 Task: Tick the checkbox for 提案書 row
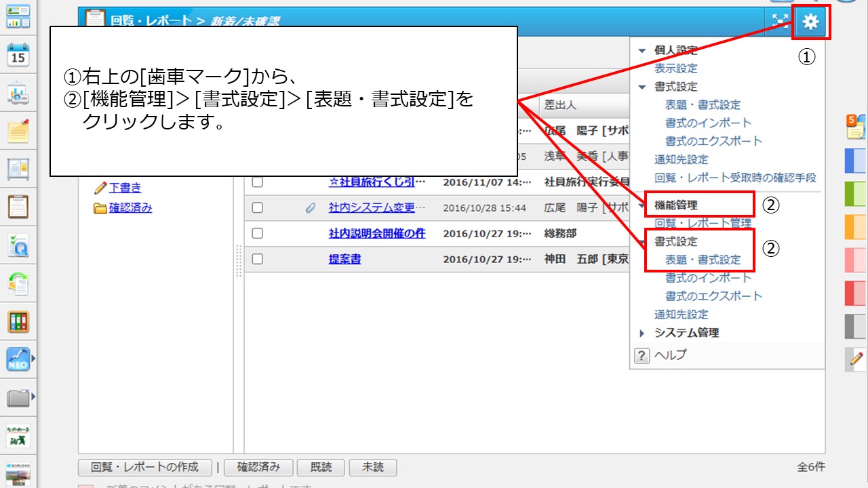pos(257,259)
